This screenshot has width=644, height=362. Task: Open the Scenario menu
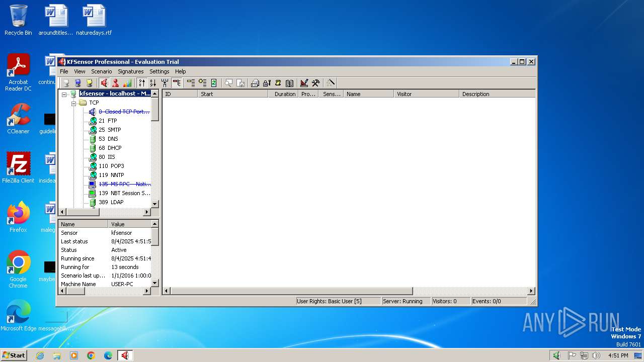(x=101, y=71)
